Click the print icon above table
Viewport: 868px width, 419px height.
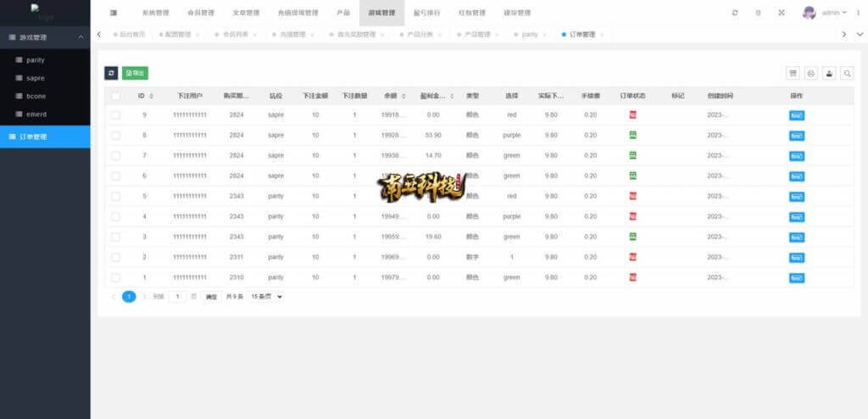click(811, 74)
